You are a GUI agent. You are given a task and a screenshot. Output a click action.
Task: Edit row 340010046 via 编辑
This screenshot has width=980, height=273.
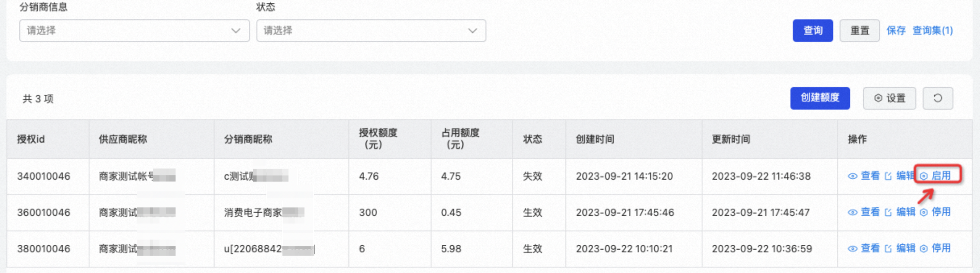899,176
